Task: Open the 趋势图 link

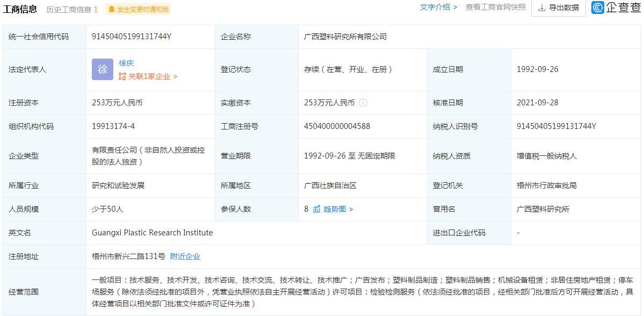Action: 338,209
